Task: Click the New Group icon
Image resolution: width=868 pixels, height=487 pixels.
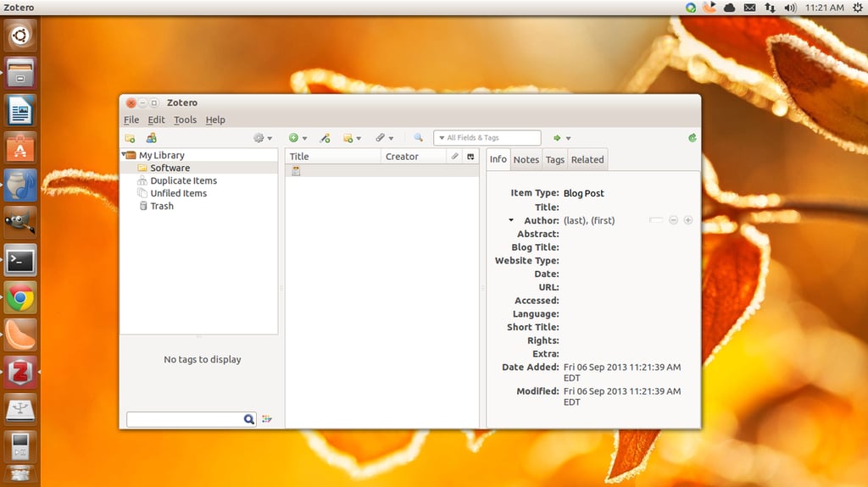Action: tap(151, 138)
